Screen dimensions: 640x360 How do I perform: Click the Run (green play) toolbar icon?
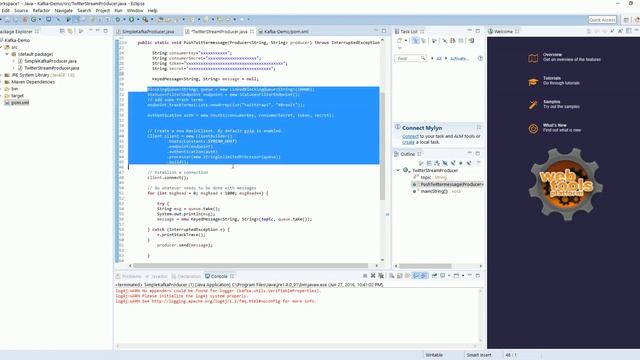tap(131, 19)
